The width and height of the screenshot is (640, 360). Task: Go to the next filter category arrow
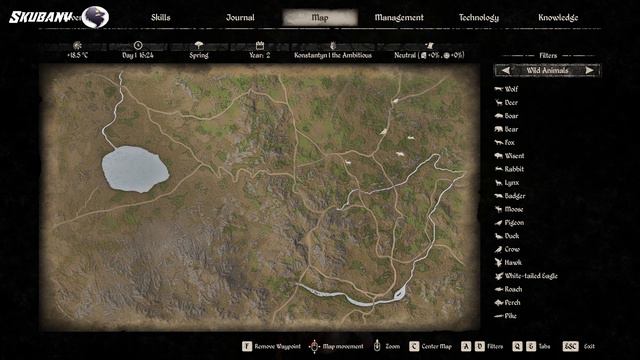click(589, 70)
